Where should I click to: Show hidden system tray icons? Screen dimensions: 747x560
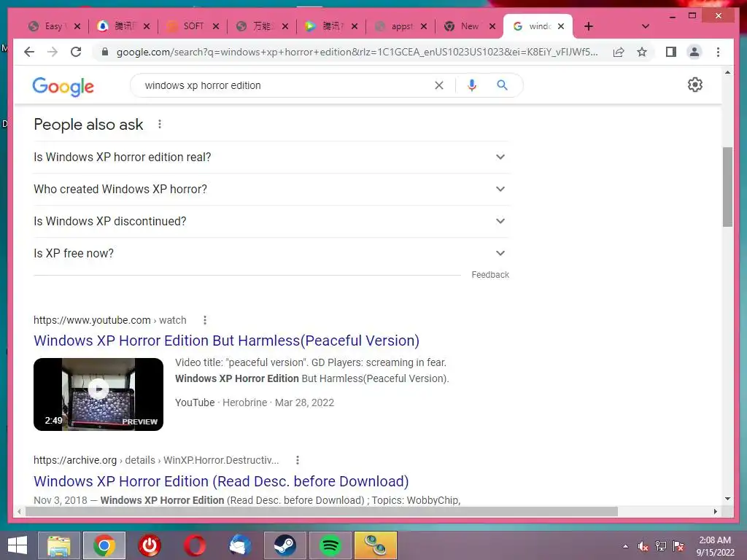(x=625, y=546)
